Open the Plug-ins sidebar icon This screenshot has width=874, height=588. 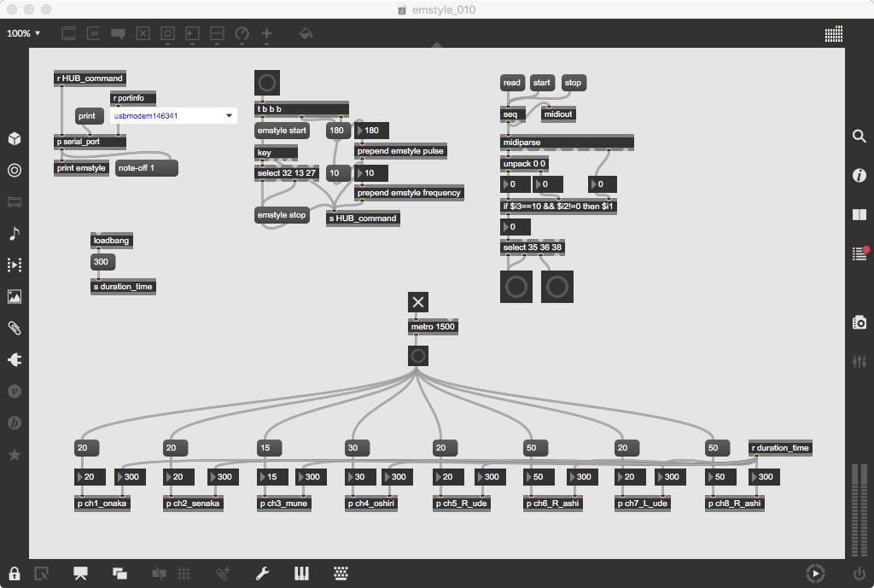pos(15,359)
